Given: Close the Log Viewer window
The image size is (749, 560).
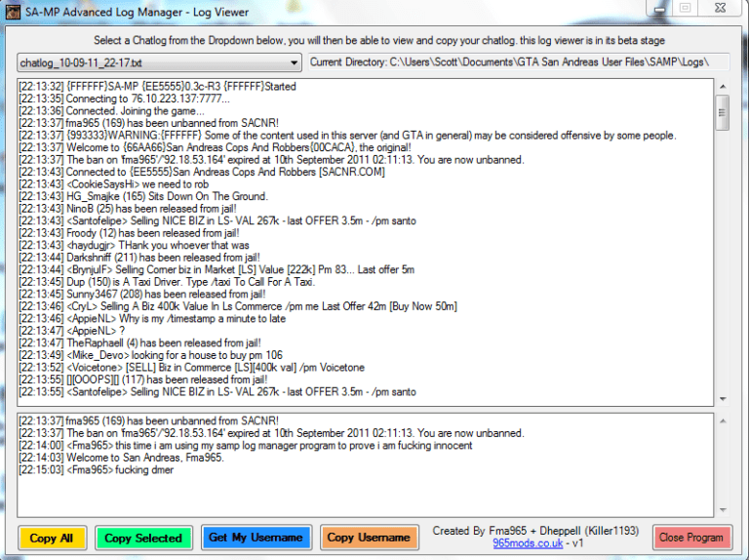Looking at the screenshot, I should (x=721, y=8).
